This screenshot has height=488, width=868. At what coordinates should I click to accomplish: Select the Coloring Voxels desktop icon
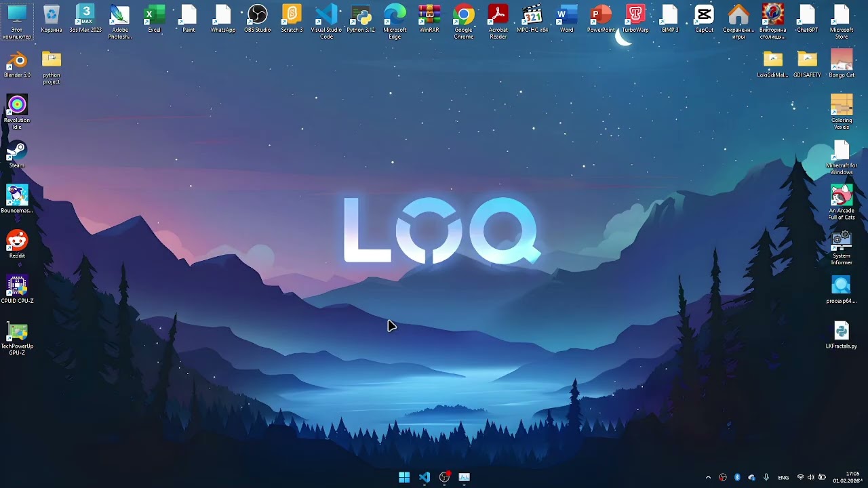842,112
